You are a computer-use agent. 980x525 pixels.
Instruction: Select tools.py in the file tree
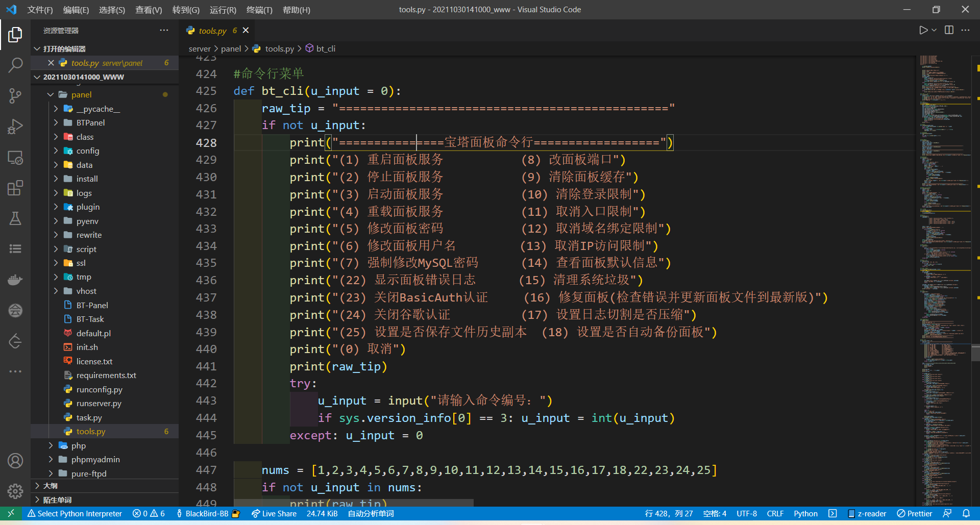click(105, 431)
